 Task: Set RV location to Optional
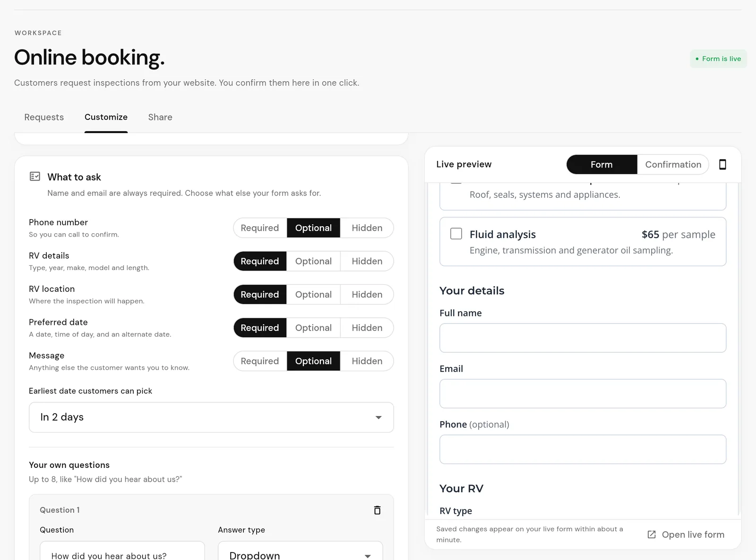click(313, 295)
